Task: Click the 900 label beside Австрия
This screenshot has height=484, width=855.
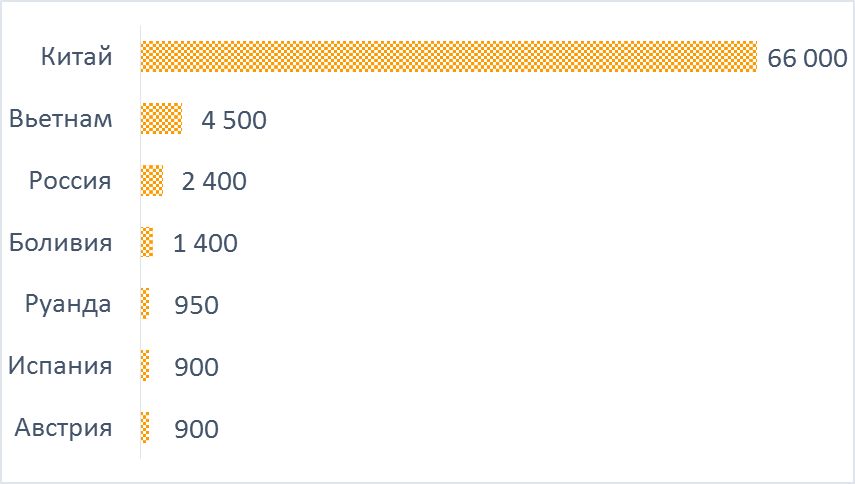Action: click(x=196, y=429)
